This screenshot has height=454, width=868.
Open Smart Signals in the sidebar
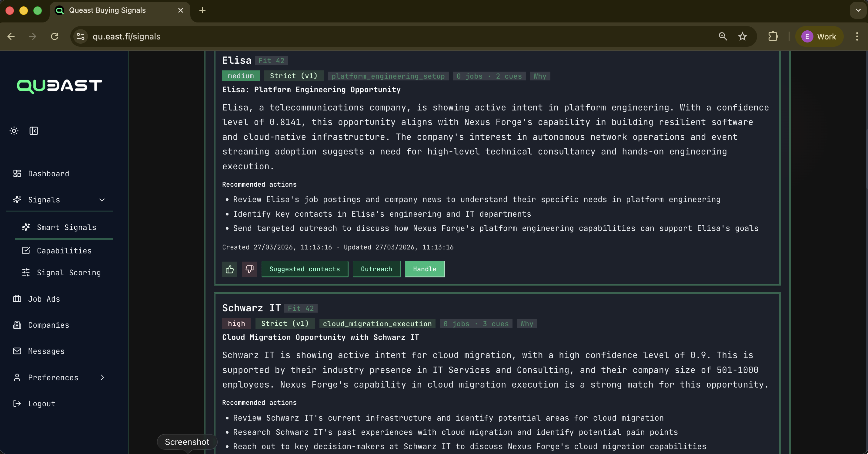[66, 227]
